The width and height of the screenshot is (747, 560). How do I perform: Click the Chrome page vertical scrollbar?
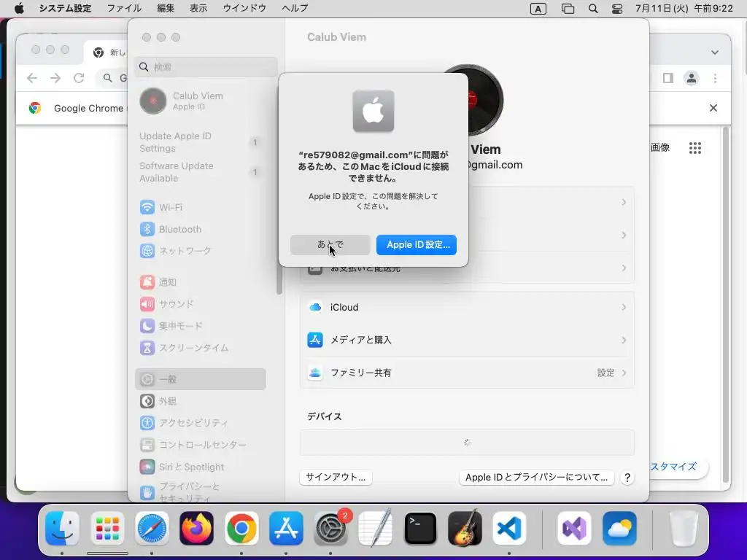726,305
